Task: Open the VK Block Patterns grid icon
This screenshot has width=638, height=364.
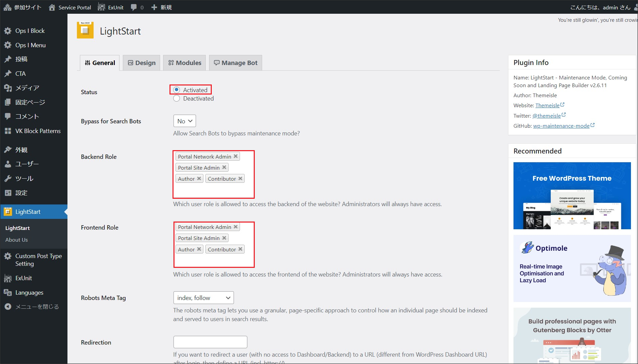Action: [8, 131]
